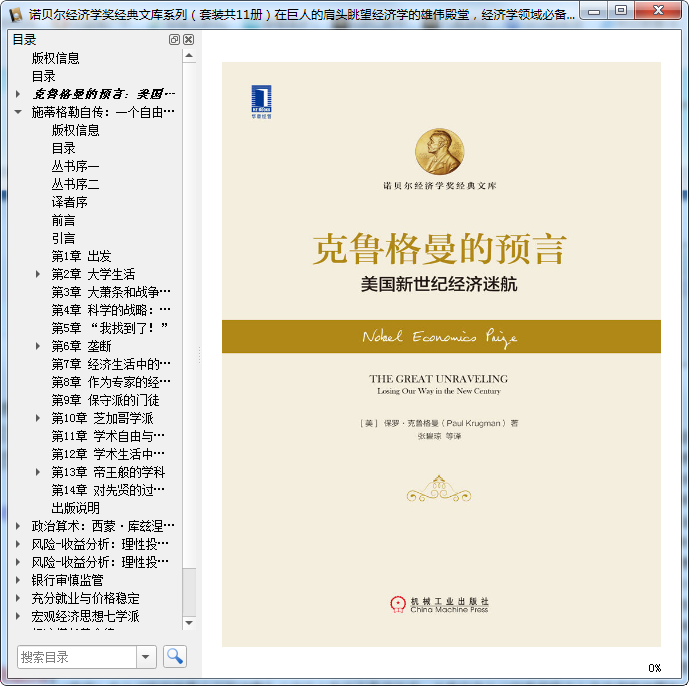Close the 目录 panel
The height and width of the screenshot is (686, 689).
tap(189, 40)
